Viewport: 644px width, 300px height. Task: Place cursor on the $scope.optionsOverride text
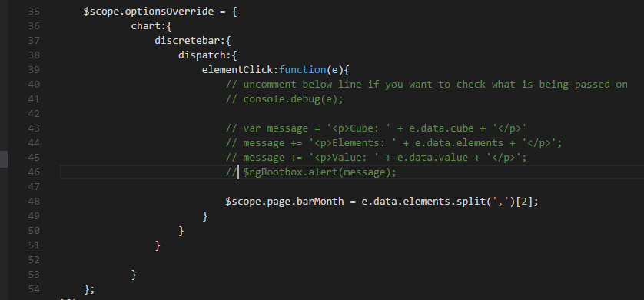tap(148, 12)
